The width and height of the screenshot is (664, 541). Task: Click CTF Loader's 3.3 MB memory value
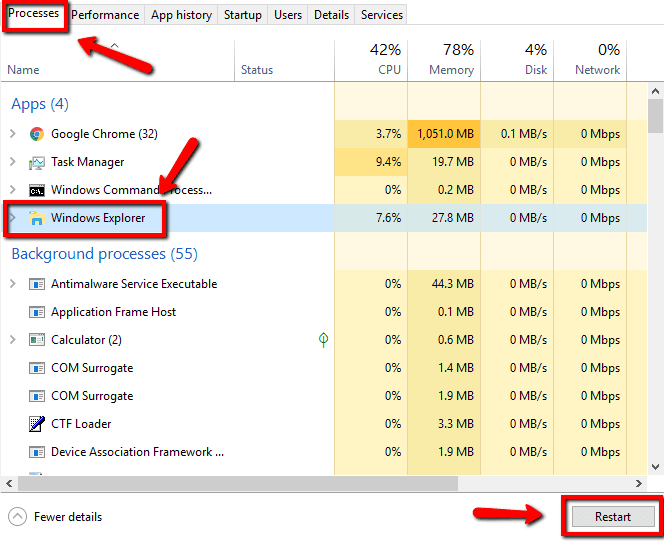coord(456,423)
